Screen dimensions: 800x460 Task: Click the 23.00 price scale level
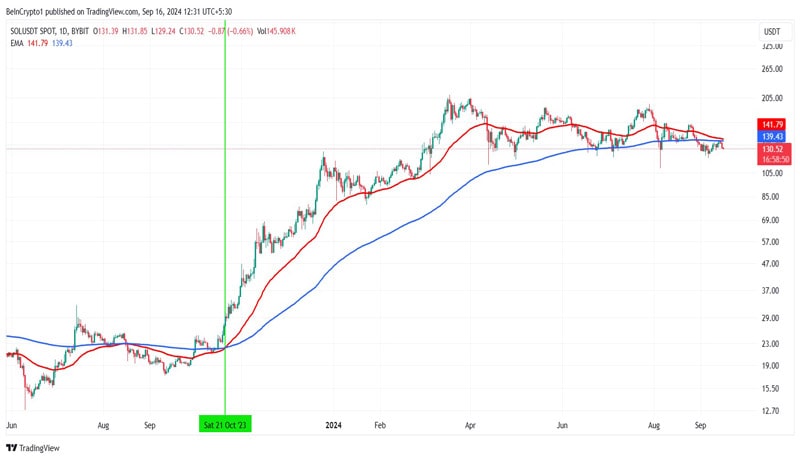[771, 344]
